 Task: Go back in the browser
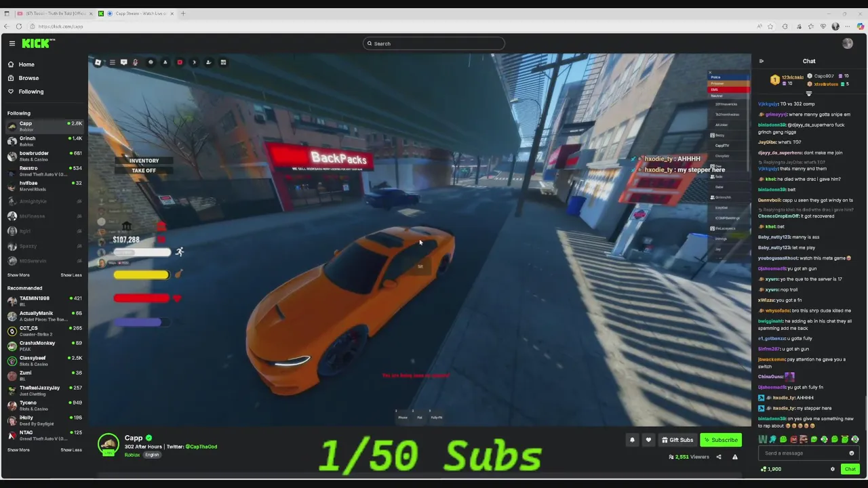tap(6, 26)
